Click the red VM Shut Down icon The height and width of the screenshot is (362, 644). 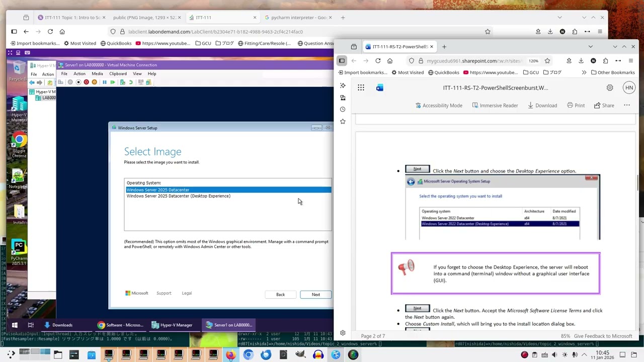(x=86, y=82)
